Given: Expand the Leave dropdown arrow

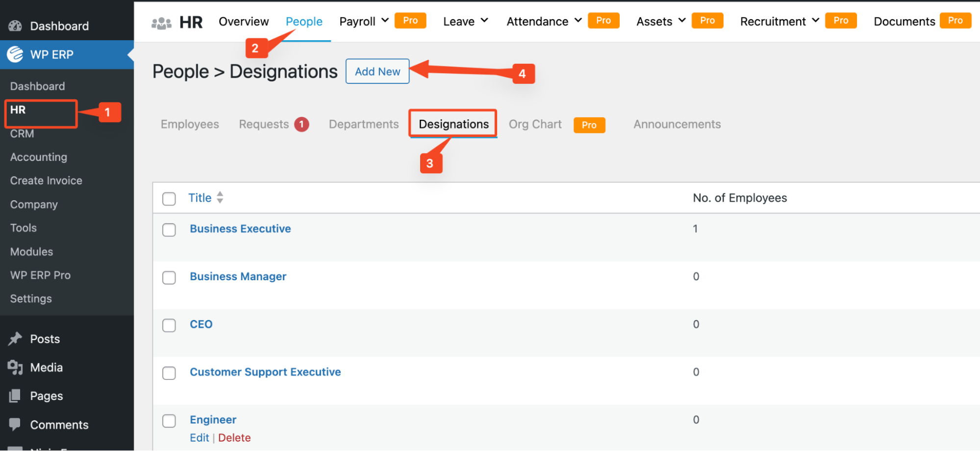Looking at the screenshot, I should click(x=484, y=21).
